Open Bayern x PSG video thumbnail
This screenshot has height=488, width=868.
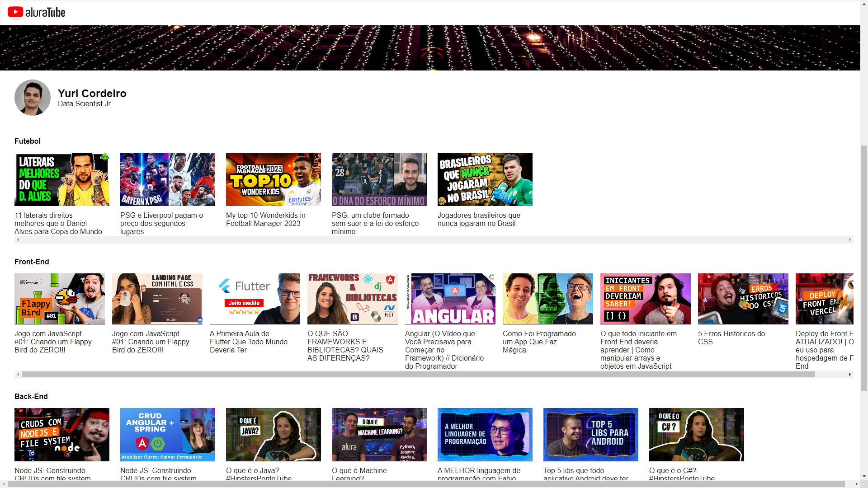pyautogui.click(x=168, y=179)
